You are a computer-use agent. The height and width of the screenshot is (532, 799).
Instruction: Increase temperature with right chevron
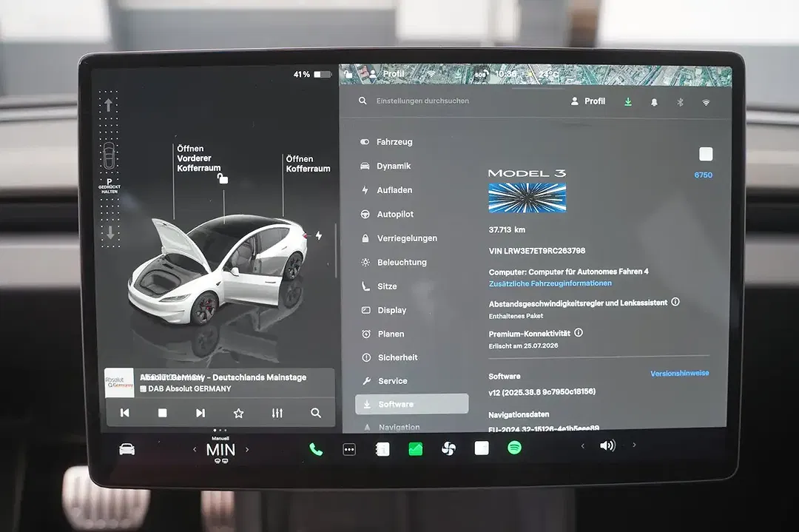247,449
